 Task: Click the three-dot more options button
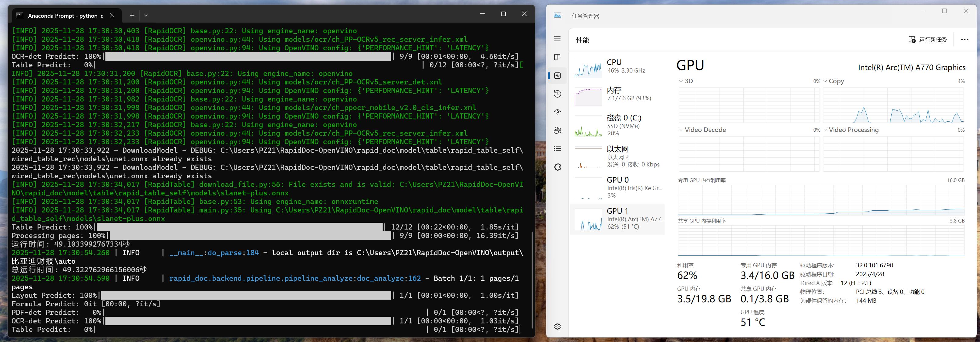coord(964,40)
